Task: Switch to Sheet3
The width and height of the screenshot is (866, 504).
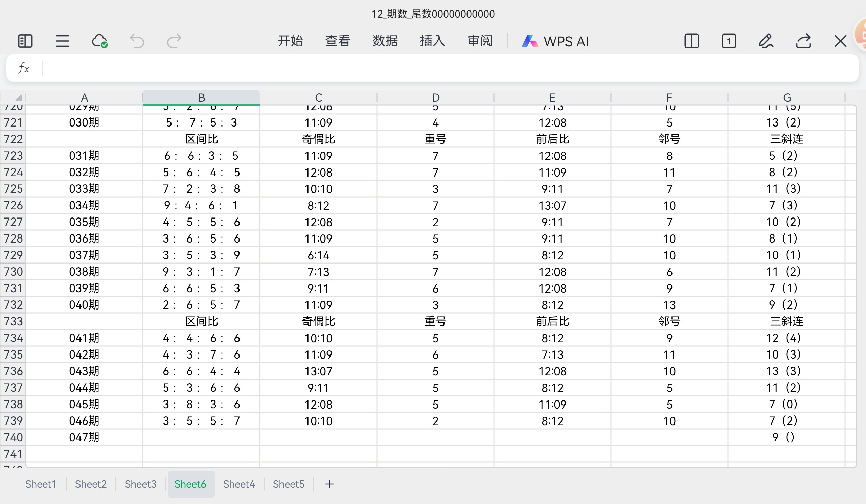Action: point(140,484)
